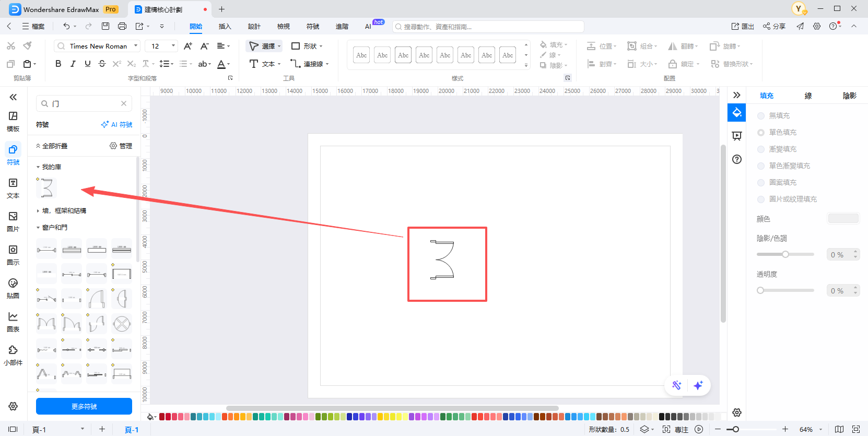Select the Text tool

click(264, 64)
